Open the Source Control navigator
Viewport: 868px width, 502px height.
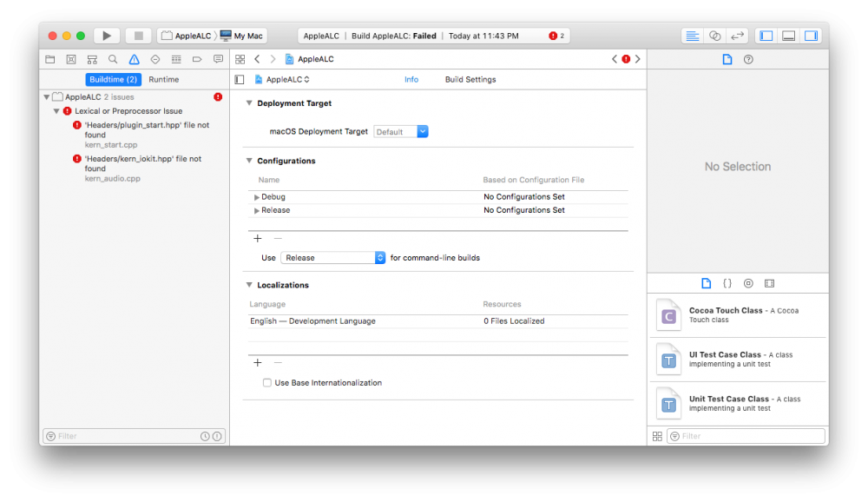click(x=71, y=59)
